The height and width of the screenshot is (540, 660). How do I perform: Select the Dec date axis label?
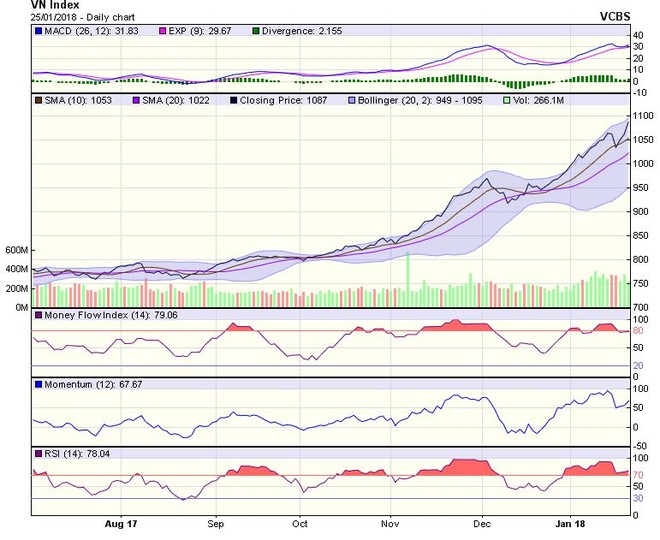(482, 523)
